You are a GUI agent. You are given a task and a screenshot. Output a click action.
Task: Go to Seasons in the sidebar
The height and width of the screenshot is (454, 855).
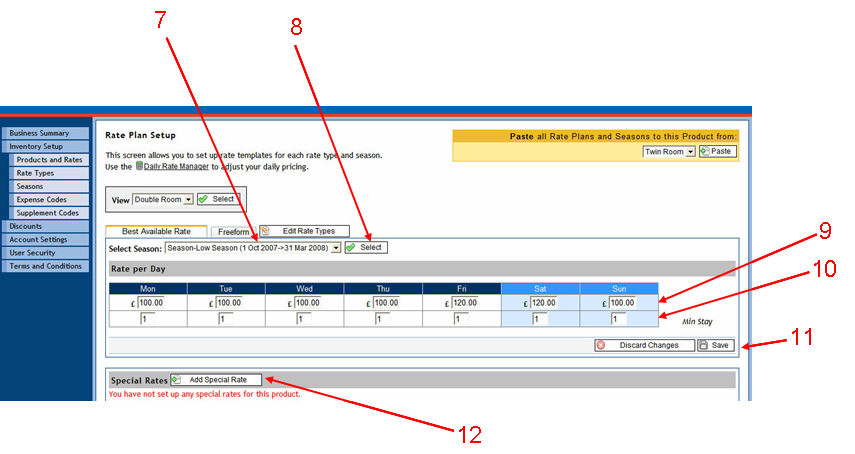point(30,186)
